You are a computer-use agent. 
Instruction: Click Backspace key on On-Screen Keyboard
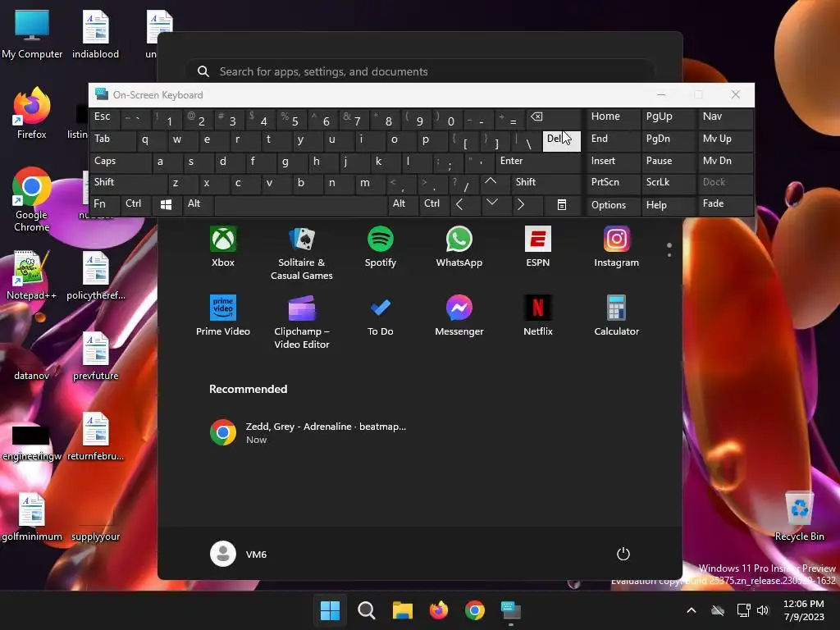pos(554,118)
